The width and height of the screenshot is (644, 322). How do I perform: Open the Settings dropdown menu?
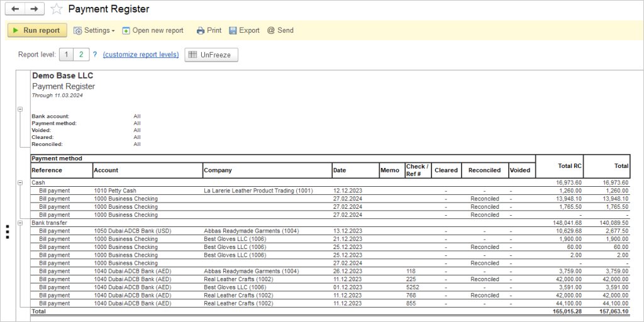94,30
